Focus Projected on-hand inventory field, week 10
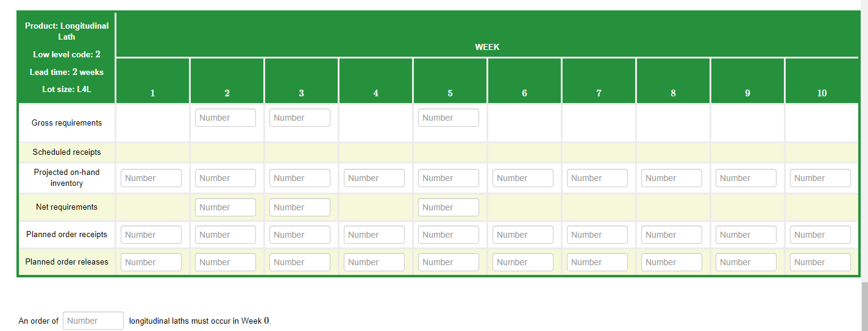The image size is (868, 331). pos(820,178)
